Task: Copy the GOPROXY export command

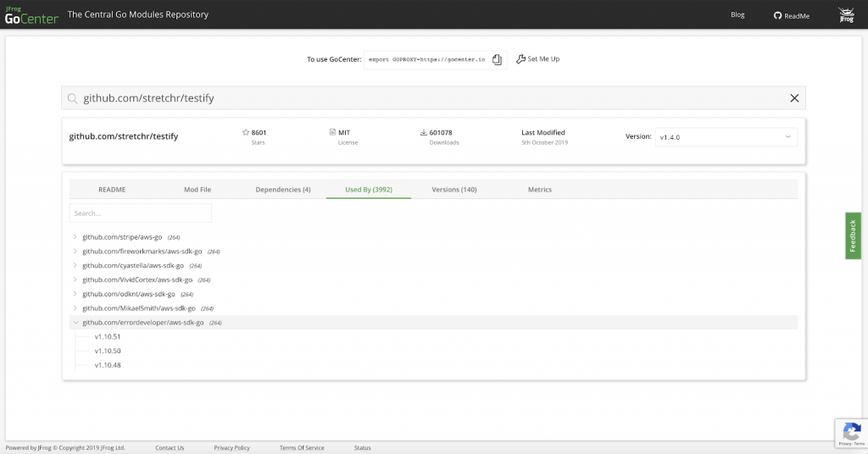Action: 497,59
